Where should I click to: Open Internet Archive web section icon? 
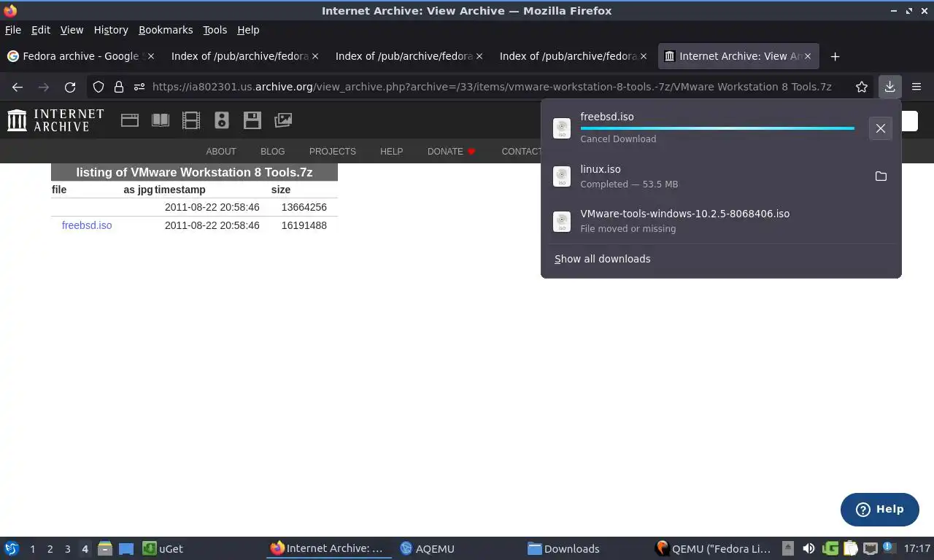[130, 120]
